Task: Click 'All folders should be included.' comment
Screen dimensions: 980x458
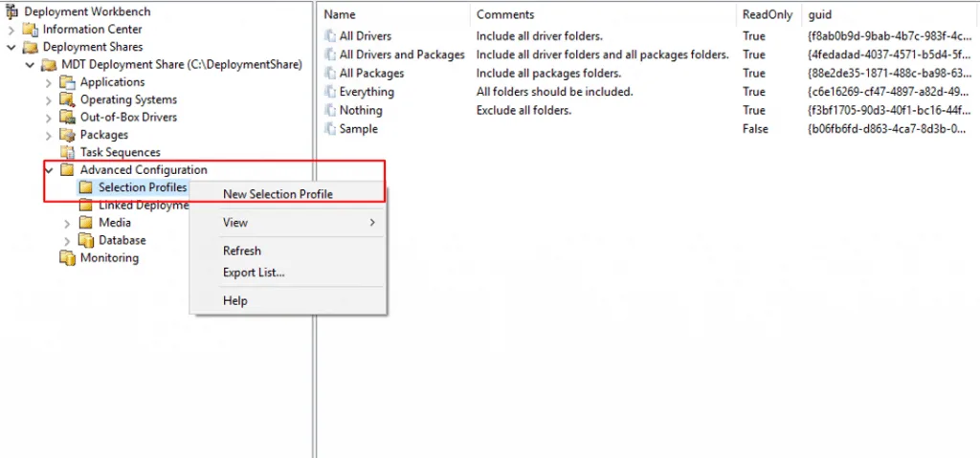Action: 555,92
